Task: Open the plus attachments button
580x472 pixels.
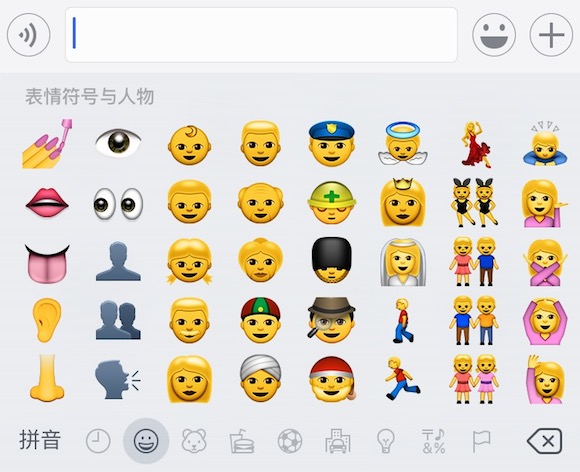Action: pos(551,35)
